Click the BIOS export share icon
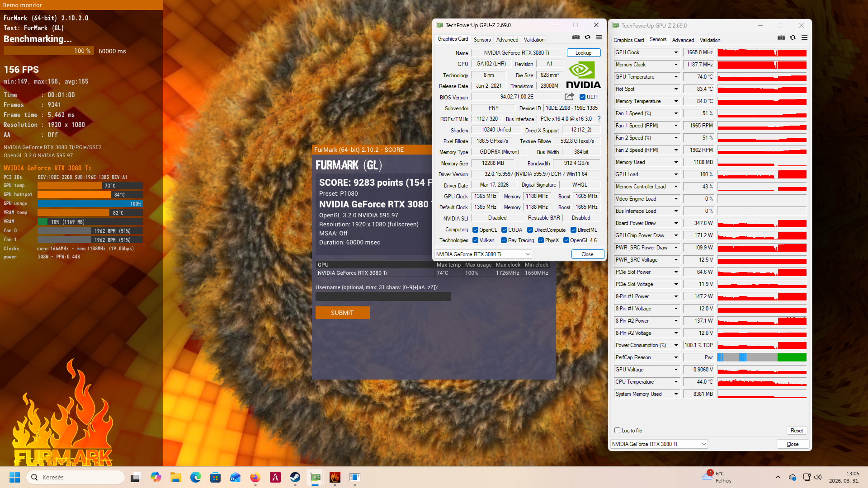The height and width of the screenshot is (488, 868). point(569,97)
